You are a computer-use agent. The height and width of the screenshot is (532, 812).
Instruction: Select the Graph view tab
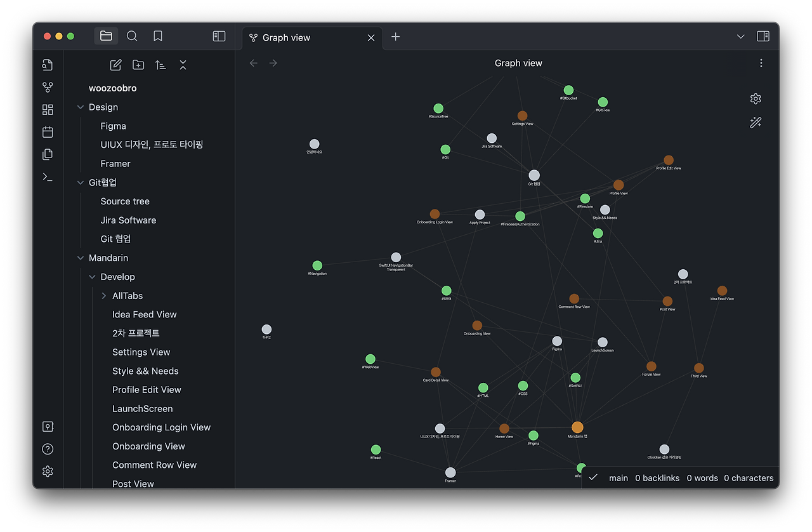(312, 37)
